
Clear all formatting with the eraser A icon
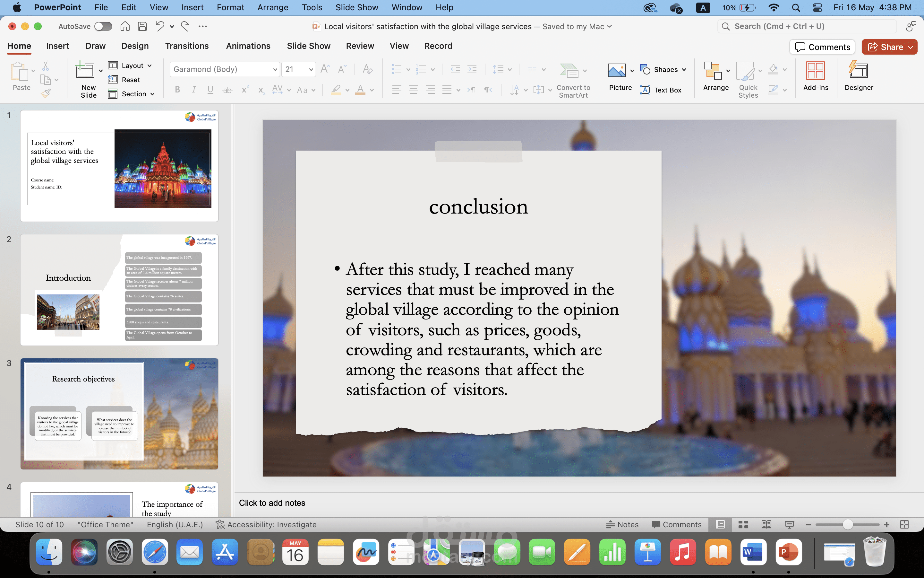click(x=367, y=69)
